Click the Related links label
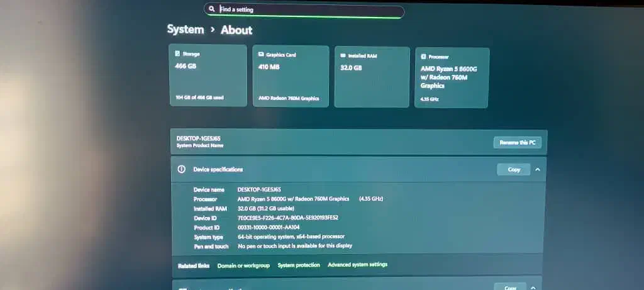644x290 pixels. tap(194, 265)
